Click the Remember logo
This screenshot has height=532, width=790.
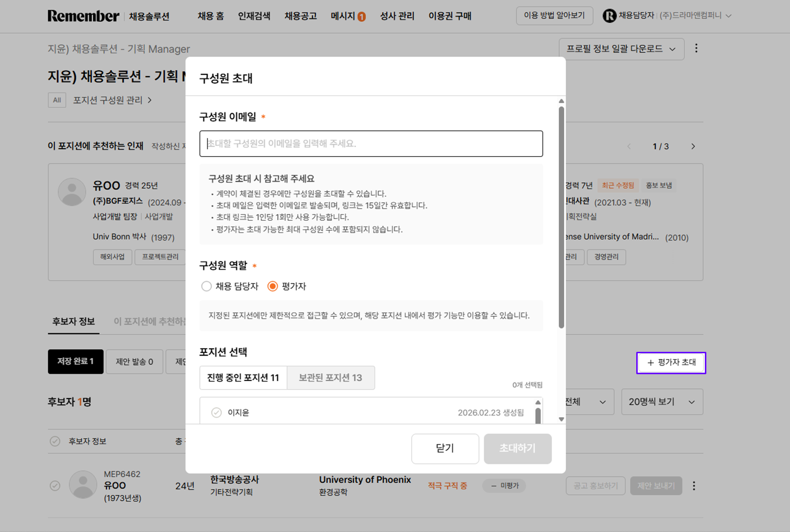pyautogui.click(x=83, y=16)
